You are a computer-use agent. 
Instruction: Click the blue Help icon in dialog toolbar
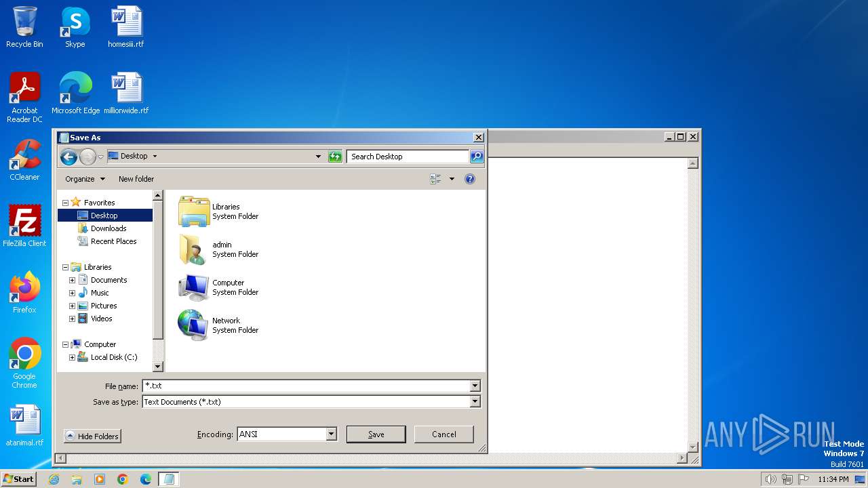[x=470, y=179]
